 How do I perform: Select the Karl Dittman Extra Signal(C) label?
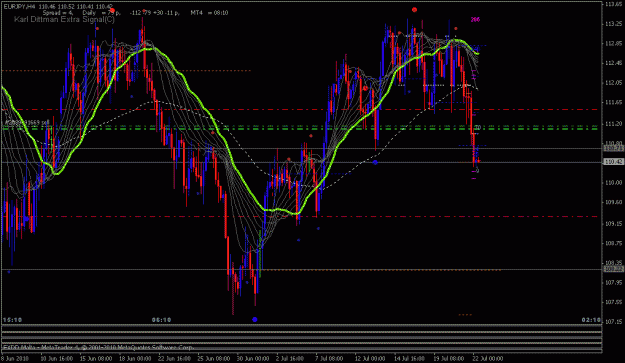[x=64, y=19]
